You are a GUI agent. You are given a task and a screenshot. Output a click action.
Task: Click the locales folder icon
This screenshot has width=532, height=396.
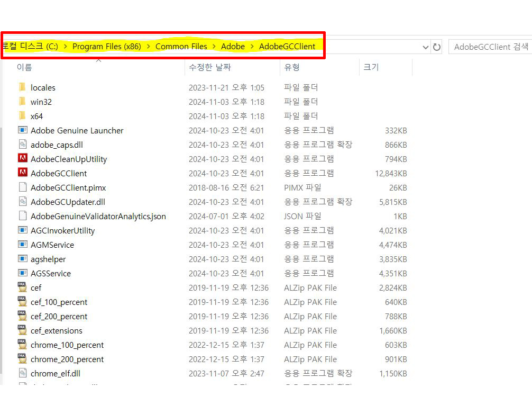coord(22,87)
